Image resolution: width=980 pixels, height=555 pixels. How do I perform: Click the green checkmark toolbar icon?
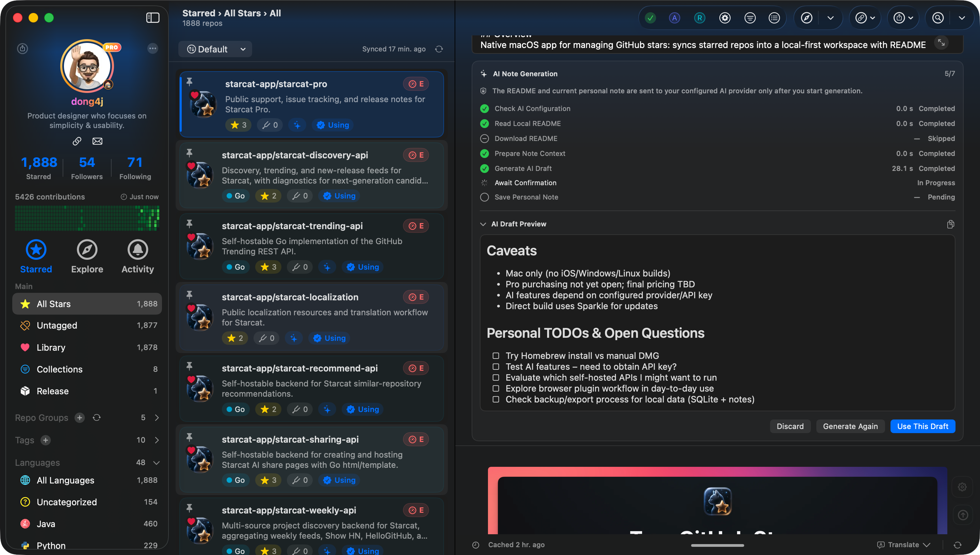point(651,18)
